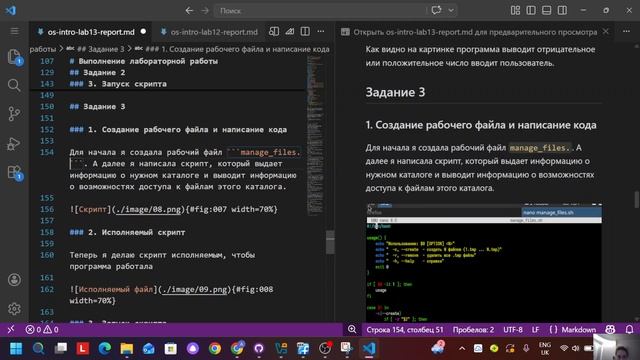Open the Manage gear icon

point(14,309)
